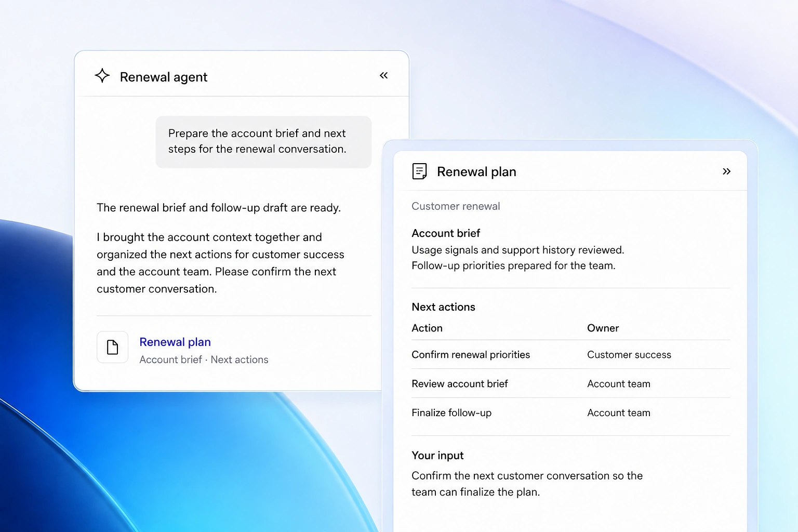Click "Account brief · Next actions" subtitle
The width and height of the screenshot is (798, 532).
tap(204, 360)
